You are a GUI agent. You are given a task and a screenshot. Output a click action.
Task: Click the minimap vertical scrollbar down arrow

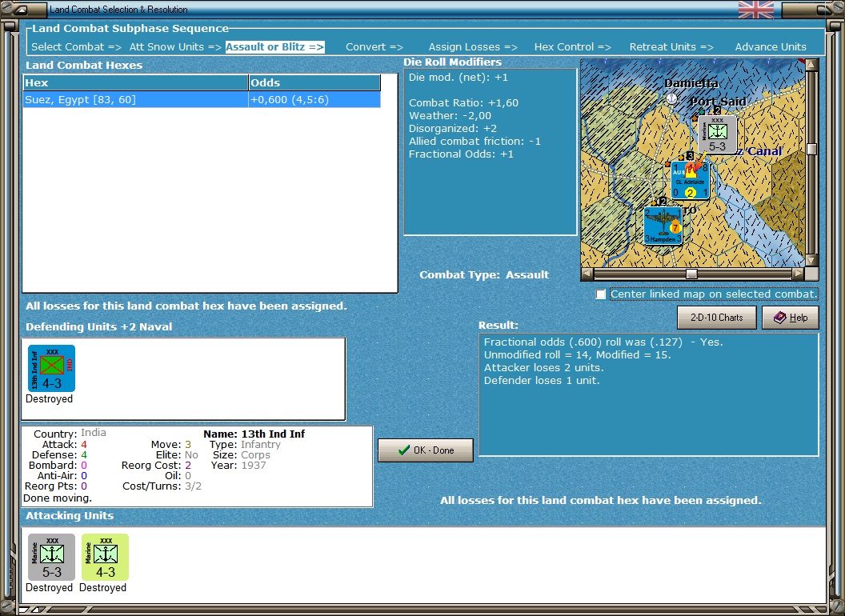tap(811, 260)
